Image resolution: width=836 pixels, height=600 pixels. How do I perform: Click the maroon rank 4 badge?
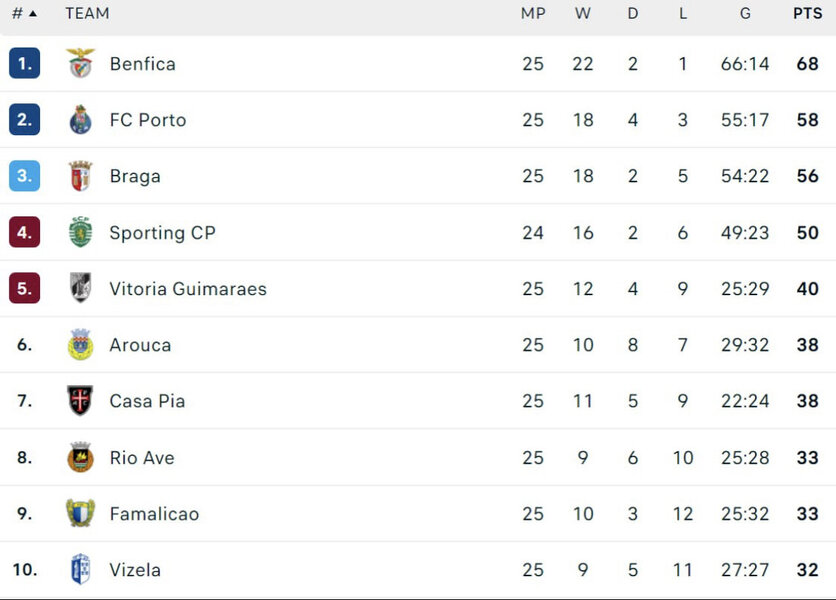(25, 233)
